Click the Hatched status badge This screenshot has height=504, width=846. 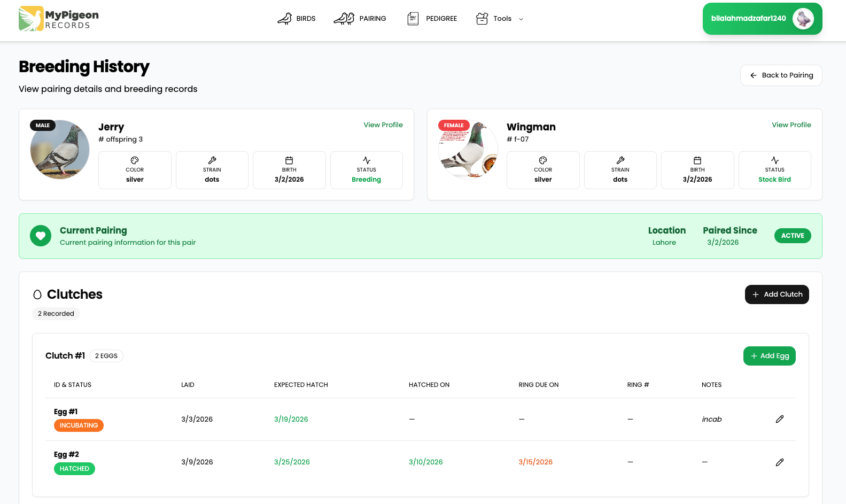click(74, 469)
